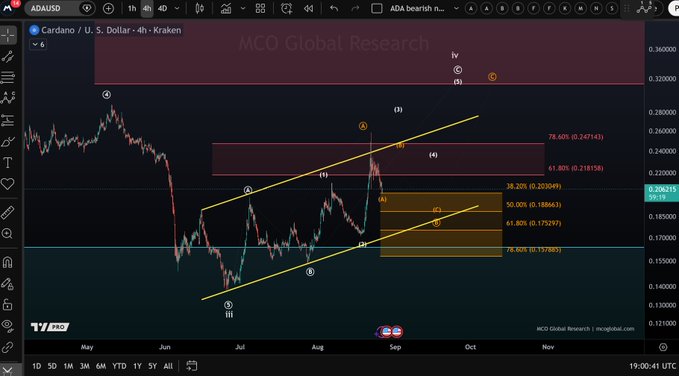Click the N quick button in toolbar

point(596,8)
